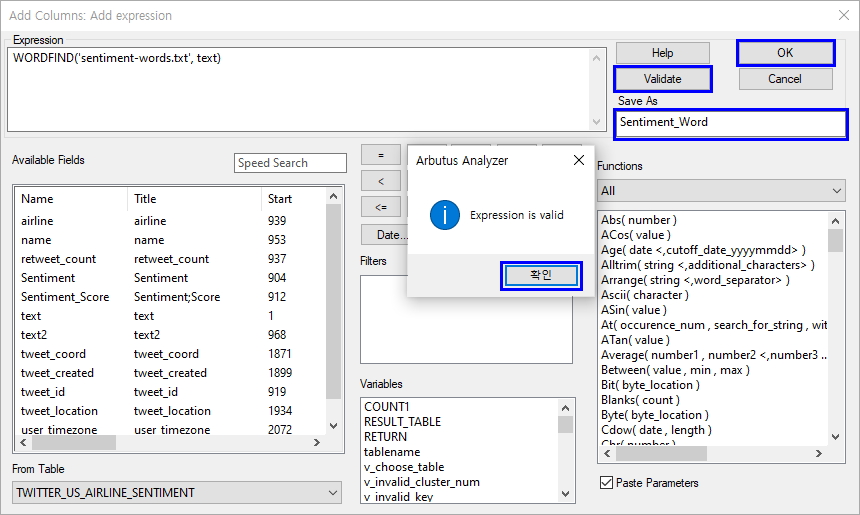Click Functions list down scroll arrow

coord(835,437)
